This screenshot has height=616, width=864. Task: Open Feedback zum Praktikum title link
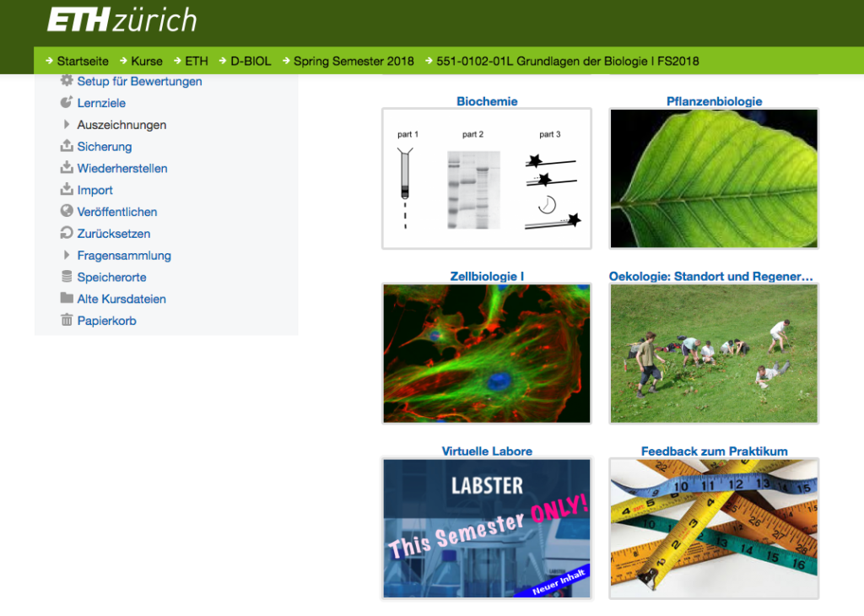coord(714,451)
